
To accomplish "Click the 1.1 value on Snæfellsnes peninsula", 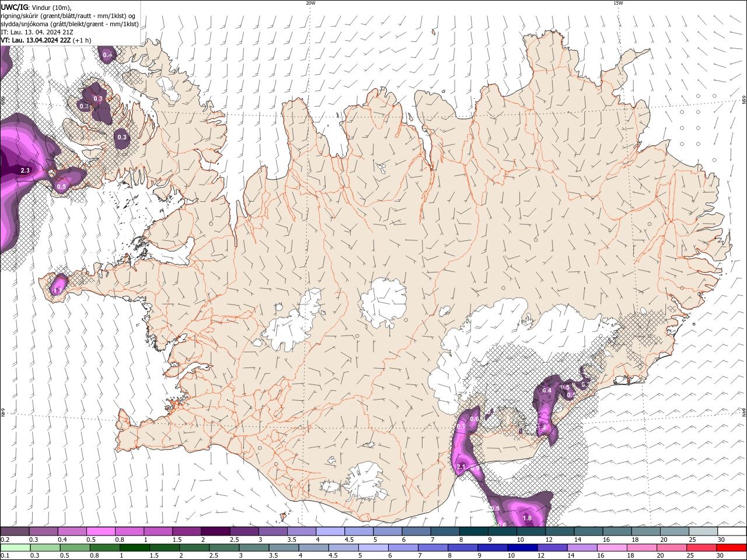I will pos(57,290).
